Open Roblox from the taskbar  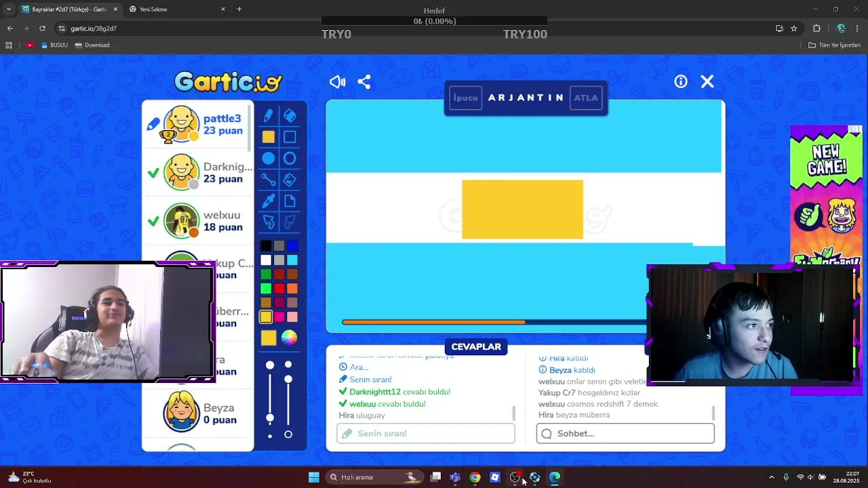point(495,477)
